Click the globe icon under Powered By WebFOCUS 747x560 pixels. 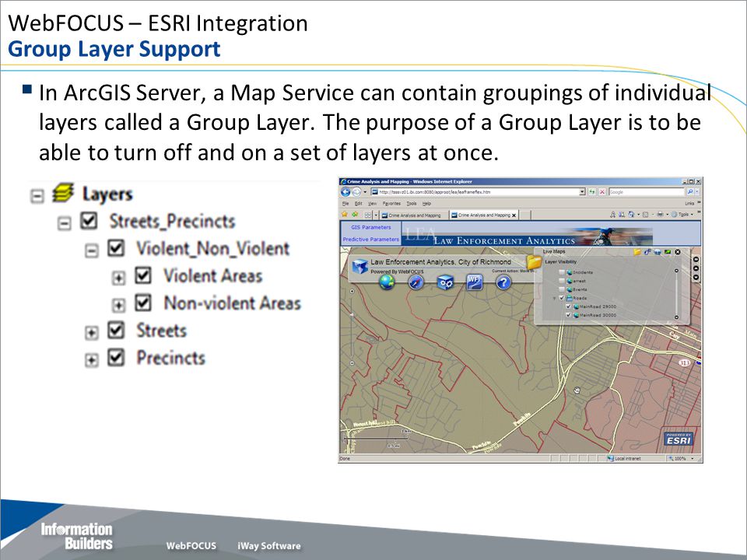click(x=387, y=282)
